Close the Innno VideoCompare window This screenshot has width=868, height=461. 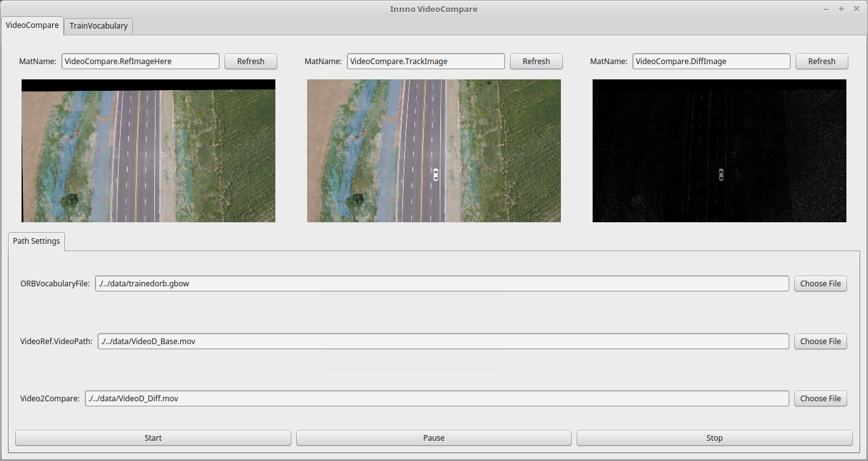(857, 9)
